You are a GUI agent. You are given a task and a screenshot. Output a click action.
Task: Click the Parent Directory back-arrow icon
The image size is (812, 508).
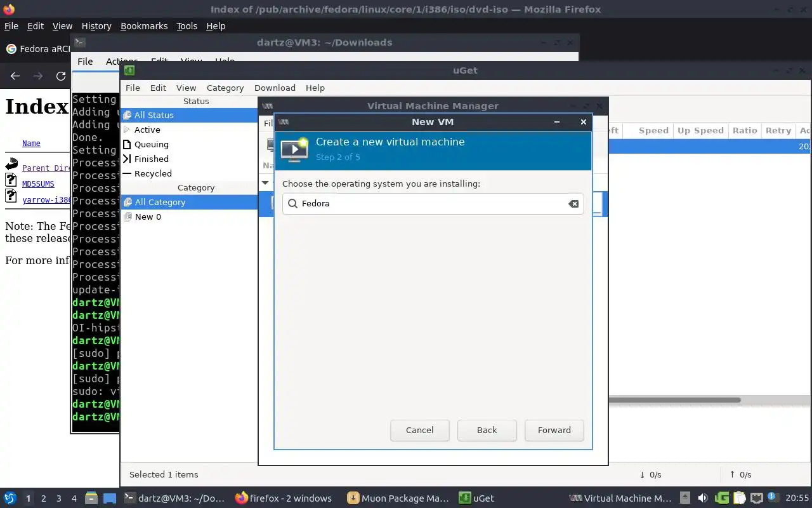11,165
